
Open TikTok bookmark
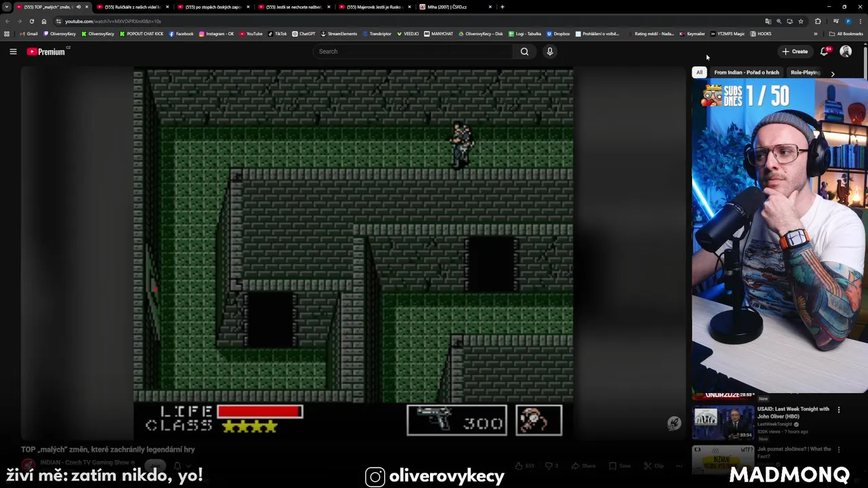coord(277,34)
